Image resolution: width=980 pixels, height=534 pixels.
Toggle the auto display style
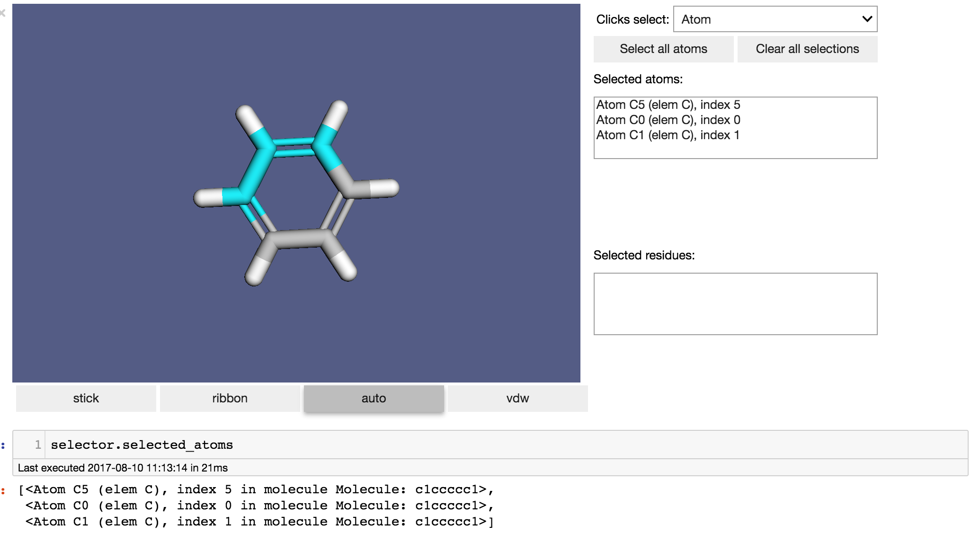click(x=374, y=398)
